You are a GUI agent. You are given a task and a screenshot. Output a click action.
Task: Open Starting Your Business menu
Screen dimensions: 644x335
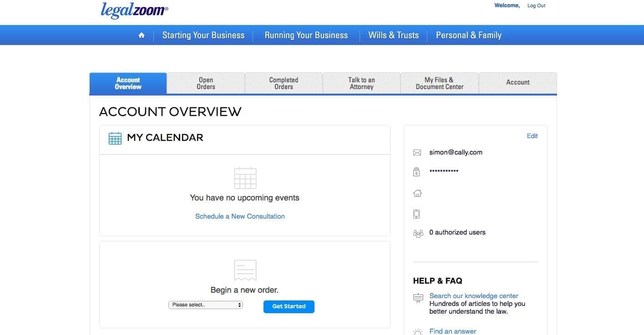[203, 35]
